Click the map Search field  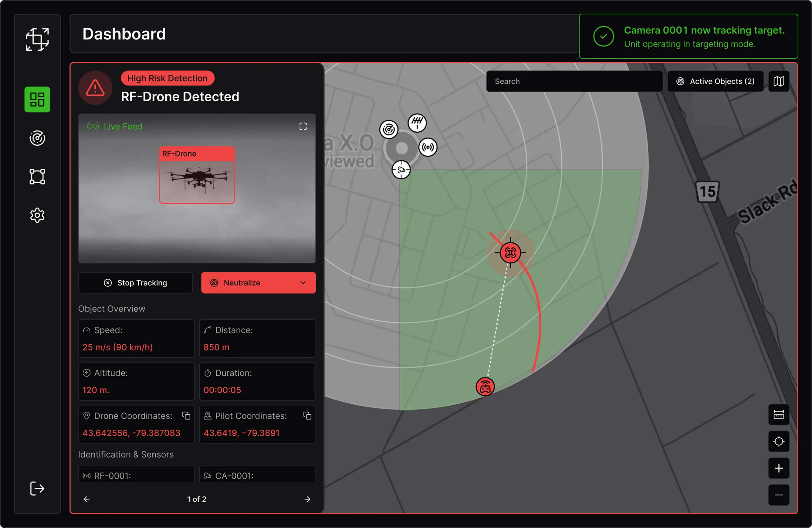[x=574, y=81]
